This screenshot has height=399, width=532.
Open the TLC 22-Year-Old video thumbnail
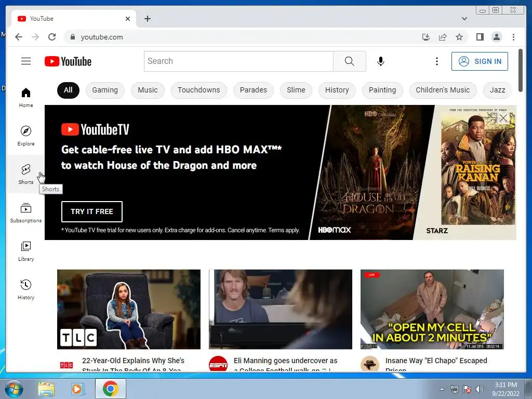click(129, 309)
